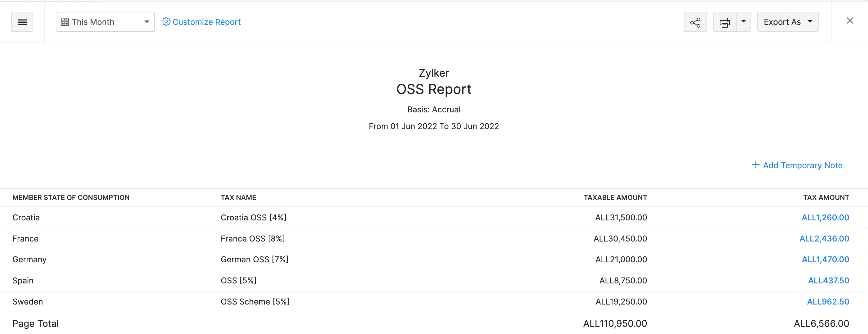Open France tax amount ALL2,436.00

coord(824,238)
